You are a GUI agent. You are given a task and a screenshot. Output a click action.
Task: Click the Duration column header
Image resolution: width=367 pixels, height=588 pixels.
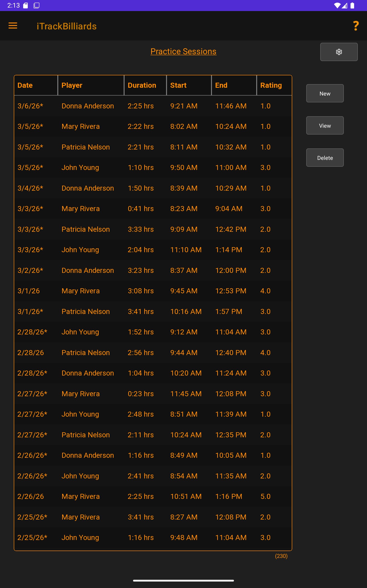(x=142, y=85)
